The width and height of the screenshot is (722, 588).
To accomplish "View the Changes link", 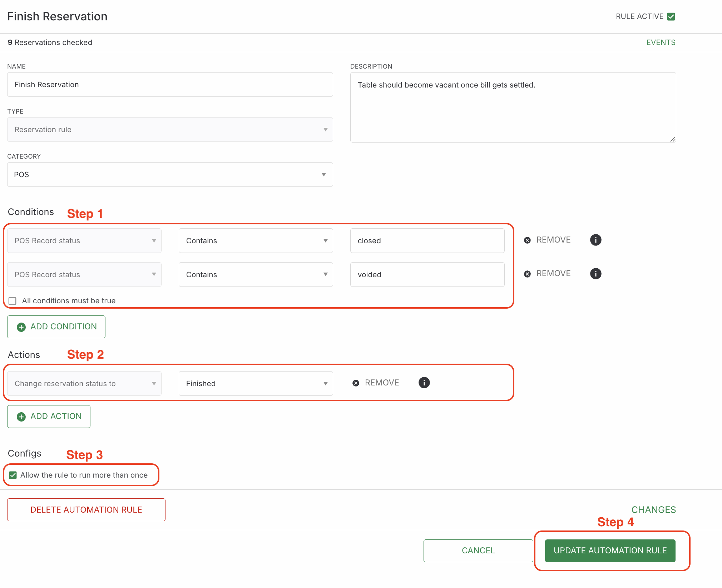I will click(x=654, y=510).
